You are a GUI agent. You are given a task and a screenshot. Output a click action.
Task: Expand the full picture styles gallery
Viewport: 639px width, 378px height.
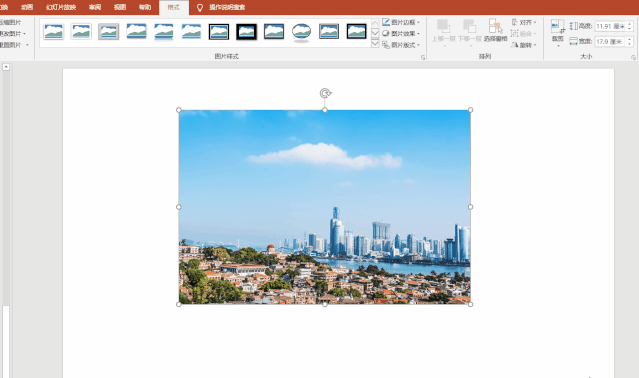tap(375, 43)
